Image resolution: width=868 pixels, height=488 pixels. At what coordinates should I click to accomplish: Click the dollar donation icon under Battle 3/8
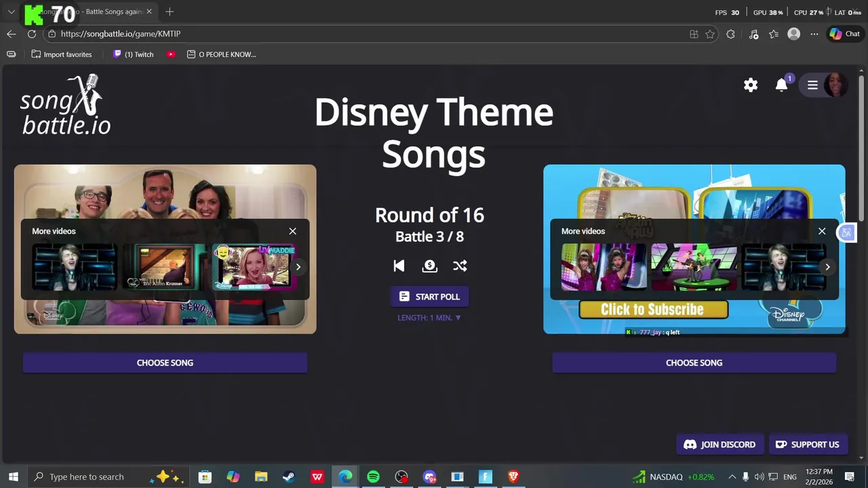coord(429,266)
